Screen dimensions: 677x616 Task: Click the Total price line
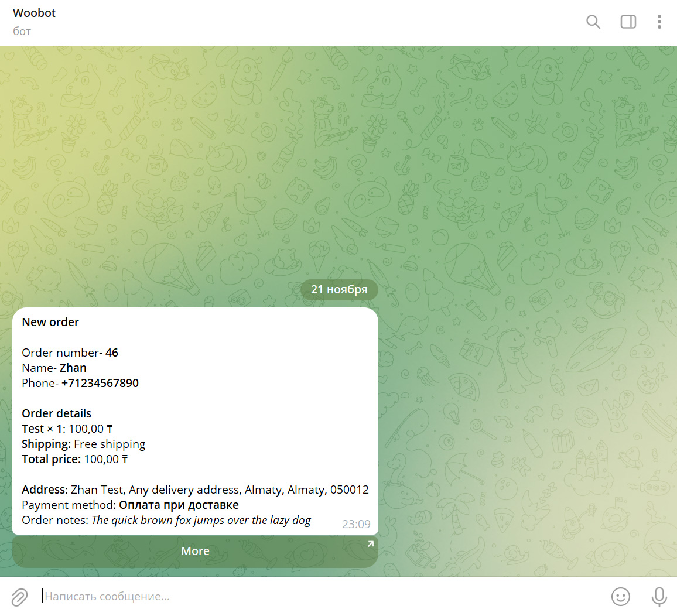[x=75, y=459]
